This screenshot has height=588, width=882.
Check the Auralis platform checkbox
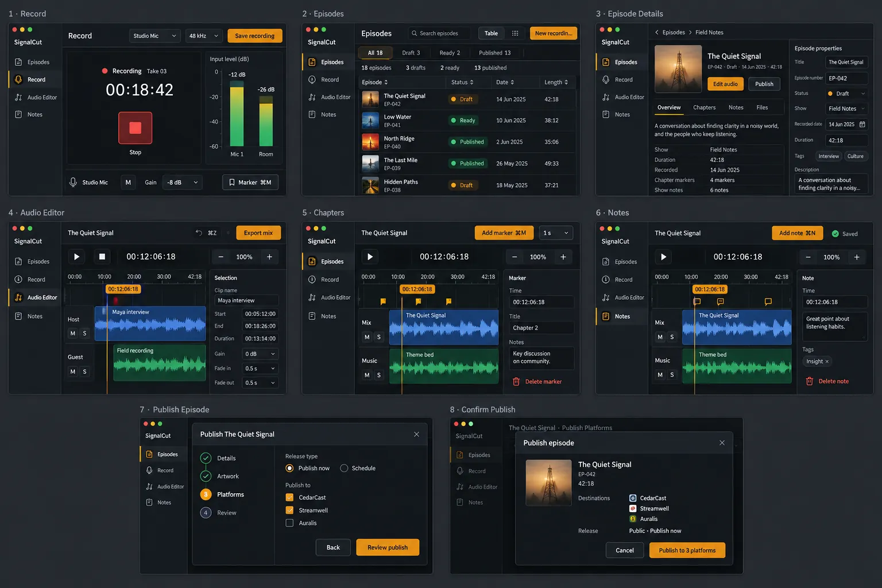pos(289,523)
